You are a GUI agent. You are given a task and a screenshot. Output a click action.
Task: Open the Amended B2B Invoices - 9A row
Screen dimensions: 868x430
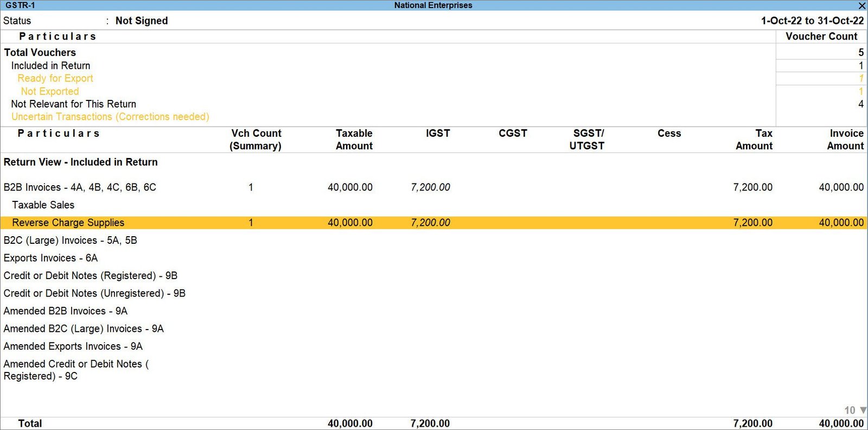(x=65, y=311)
